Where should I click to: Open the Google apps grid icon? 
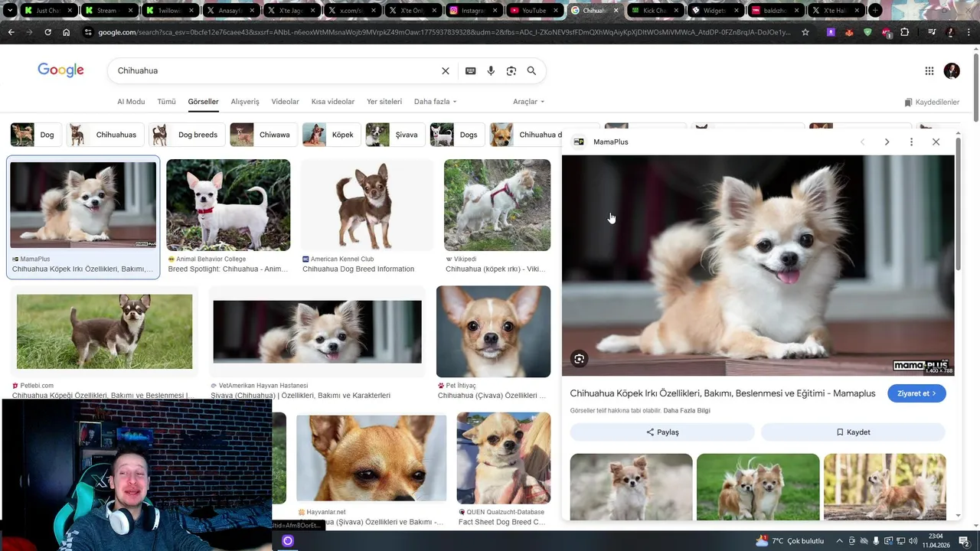(x=929, y=70)
